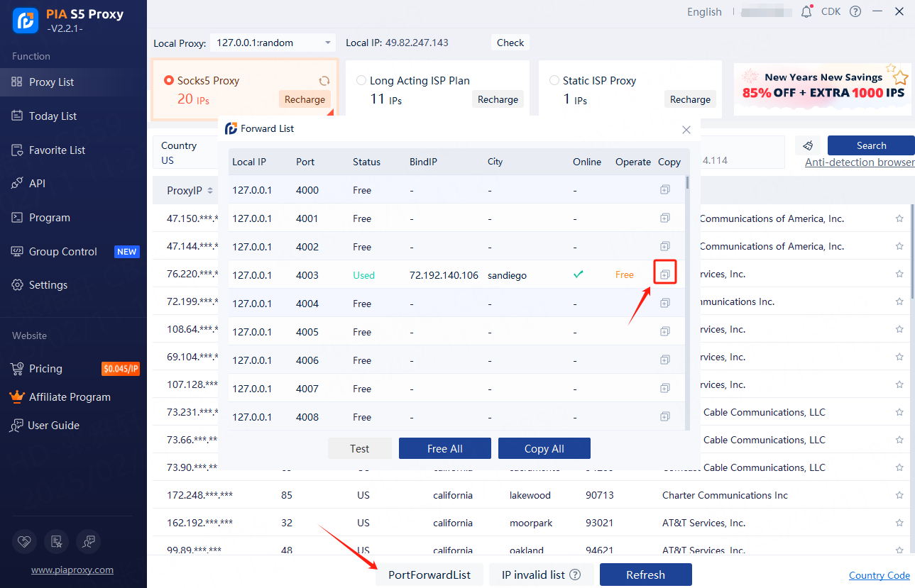Go to Group Control section
Viewport: 915px width, 588px height.
tap(62, 252)
